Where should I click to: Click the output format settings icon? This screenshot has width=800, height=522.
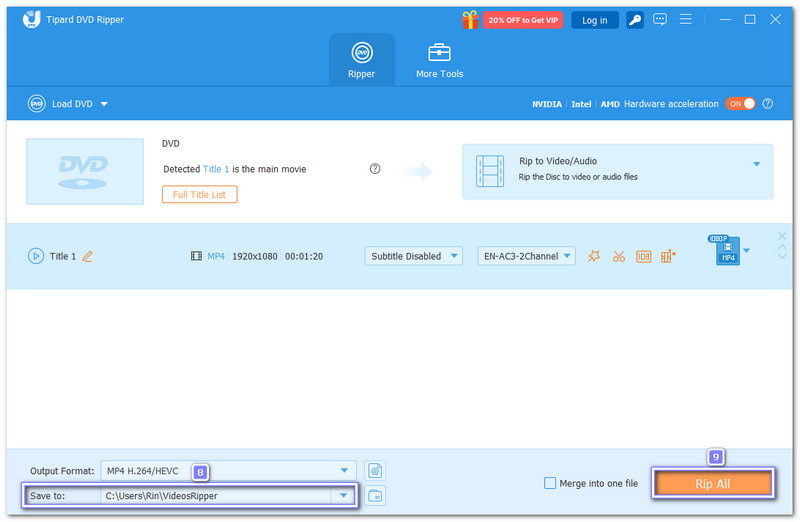pyautogui.click(x=375, y=470)
